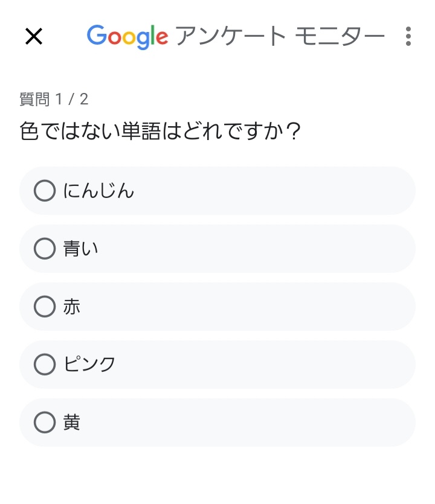Click the 赤 answer label text

[x=72, y=307]
